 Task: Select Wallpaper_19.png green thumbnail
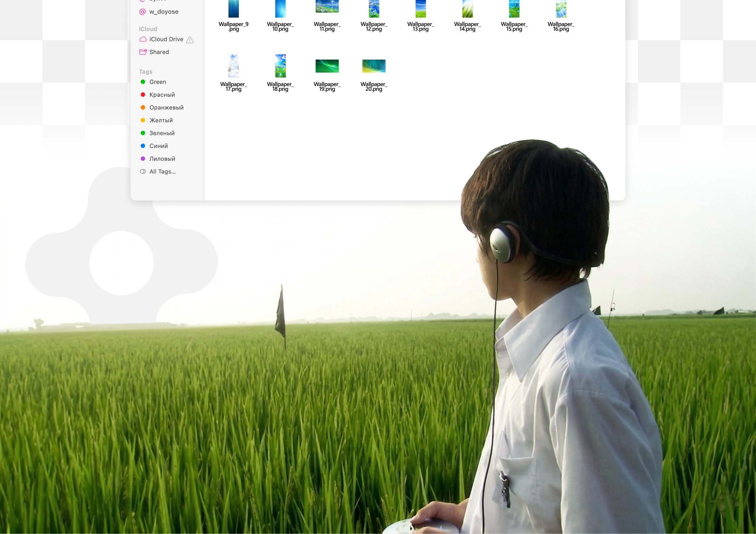click(327, 66)
